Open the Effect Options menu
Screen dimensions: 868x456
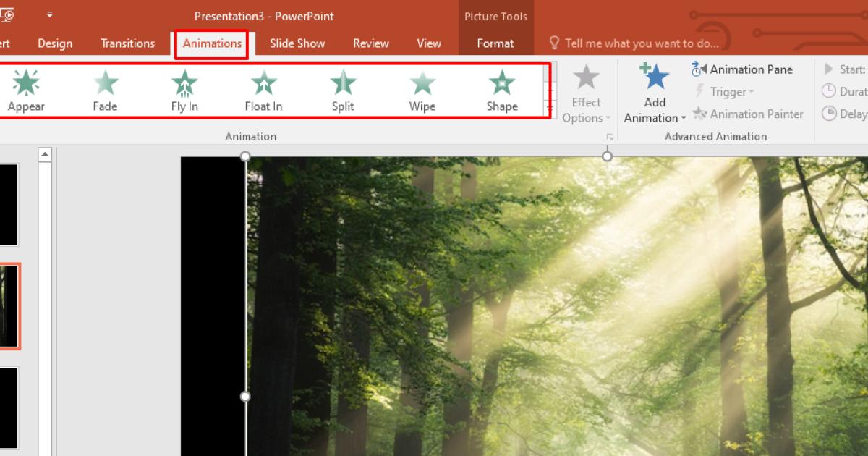pos(587,94)
